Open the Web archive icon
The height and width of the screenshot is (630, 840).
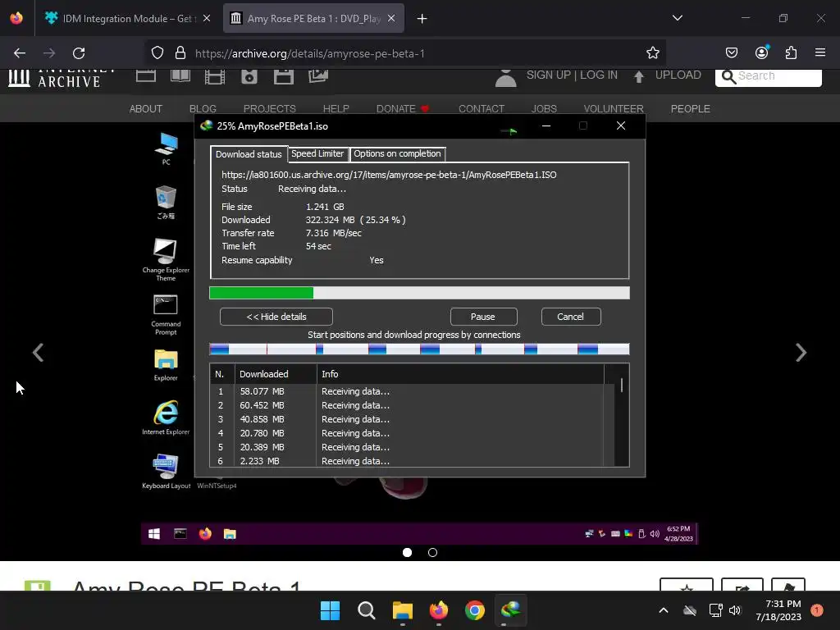click(146, 75)
